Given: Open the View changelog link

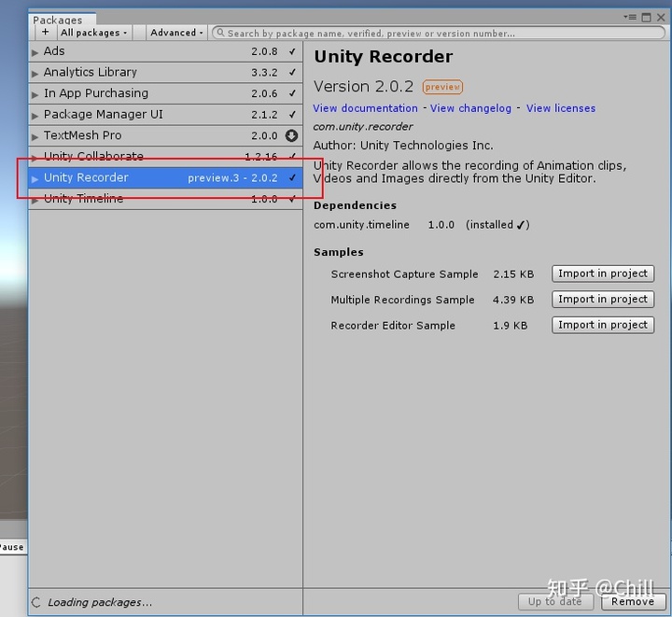Looking at the screenshot, I should tap(470, 108).
